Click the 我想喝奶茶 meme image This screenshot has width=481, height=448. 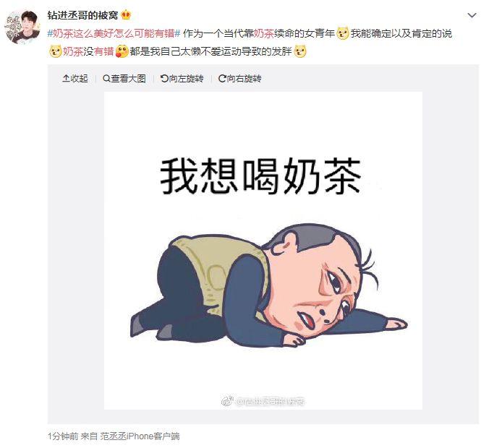(263, 250)
